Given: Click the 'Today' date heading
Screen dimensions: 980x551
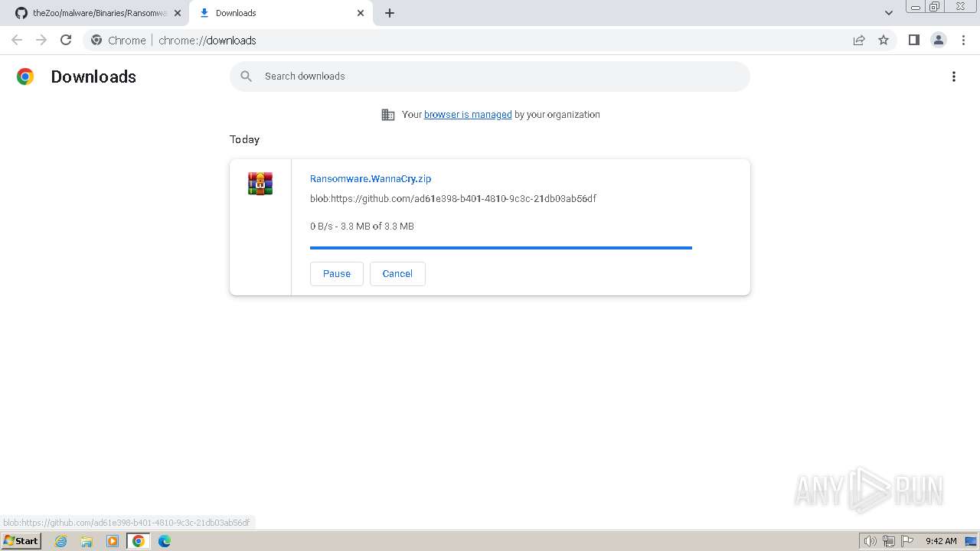Looking at the screenshot, I should coord(244,140).
